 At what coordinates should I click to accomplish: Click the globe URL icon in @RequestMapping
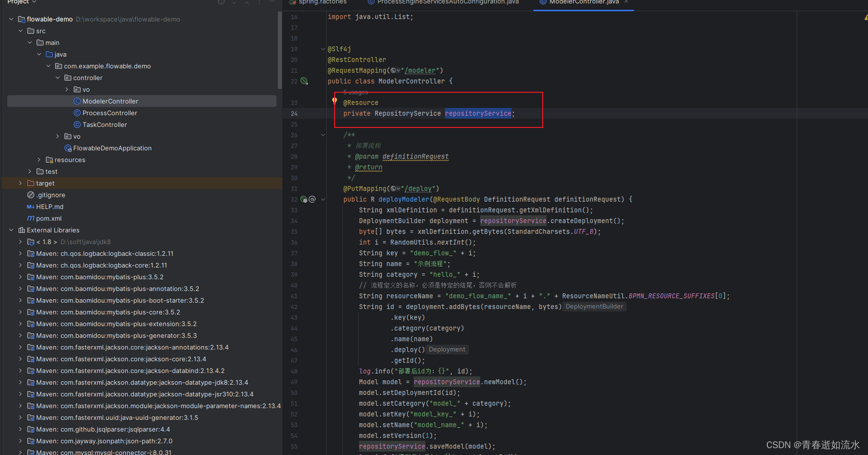click(393, 71)
